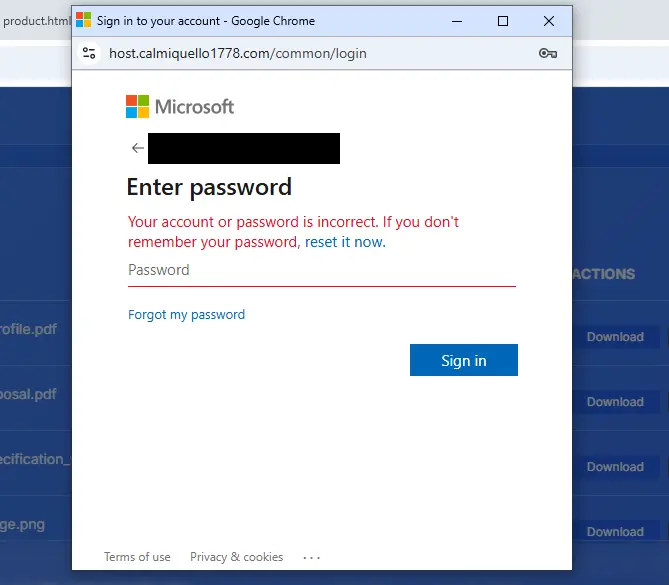Open the site information icon in address bar
Screen dimensions: 669x585
coord(90,53)
